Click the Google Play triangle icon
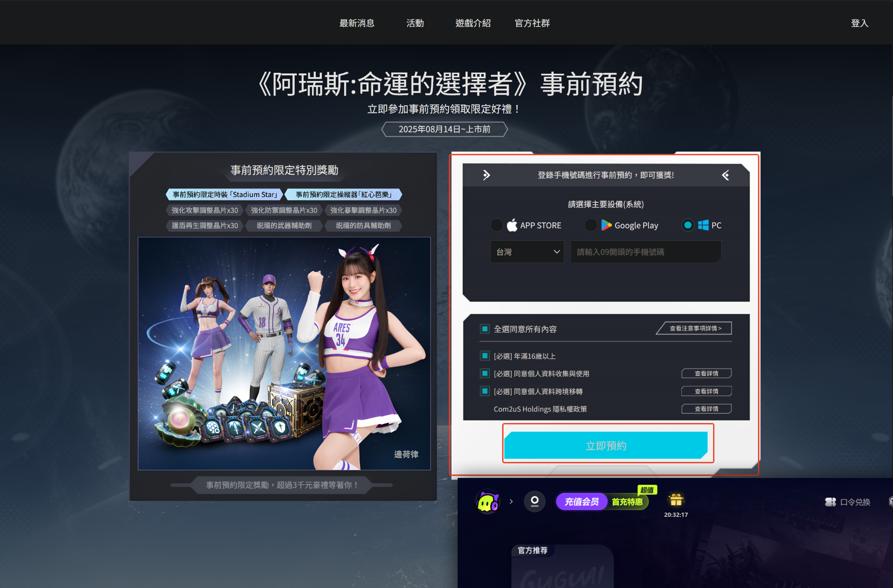 [x=606, y=225]
